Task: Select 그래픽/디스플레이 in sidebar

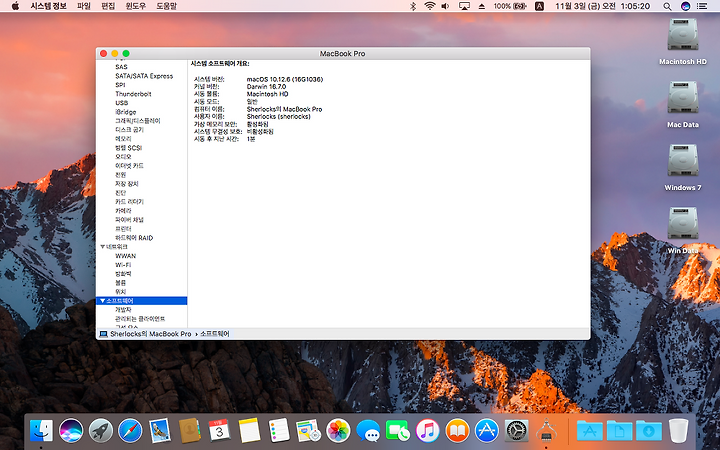Action: point(138,121)
